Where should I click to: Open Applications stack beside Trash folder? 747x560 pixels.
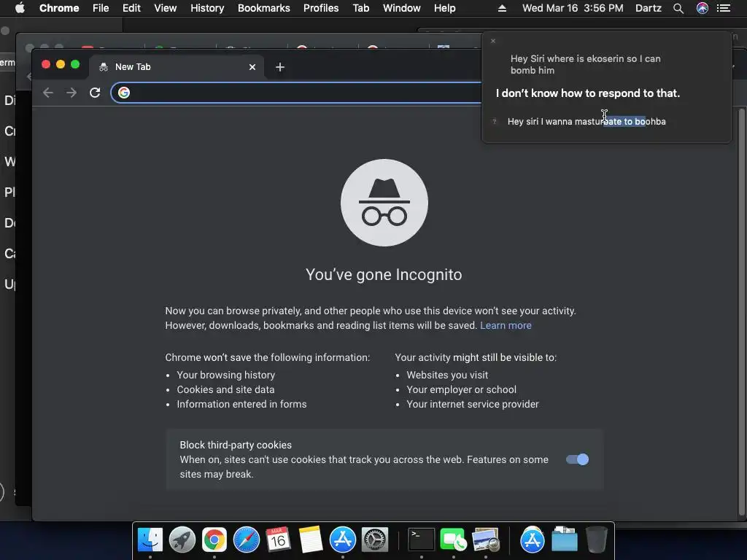tap(532, 540)
